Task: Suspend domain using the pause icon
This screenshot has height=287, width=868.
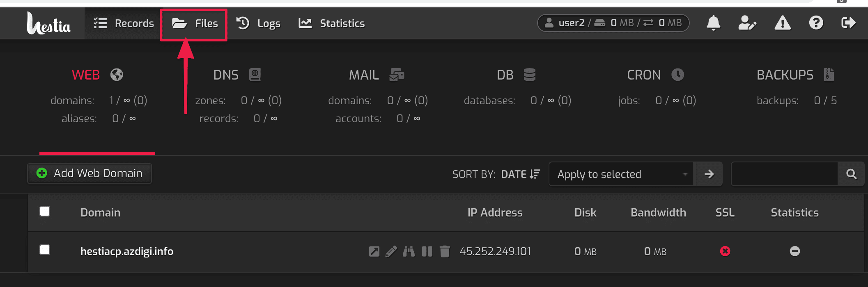Action: pyautogui.click(x=427, y=251)
